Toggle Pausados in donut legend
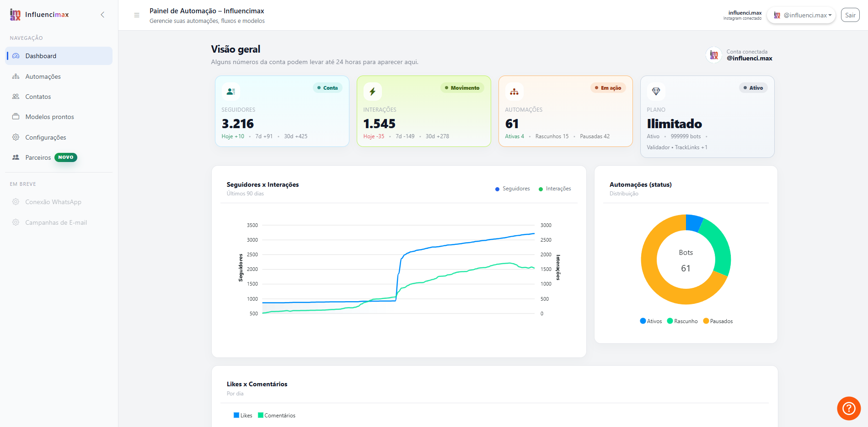Image resolution: width=868 pixels, height=427 pixels. (x=718, y=321)
